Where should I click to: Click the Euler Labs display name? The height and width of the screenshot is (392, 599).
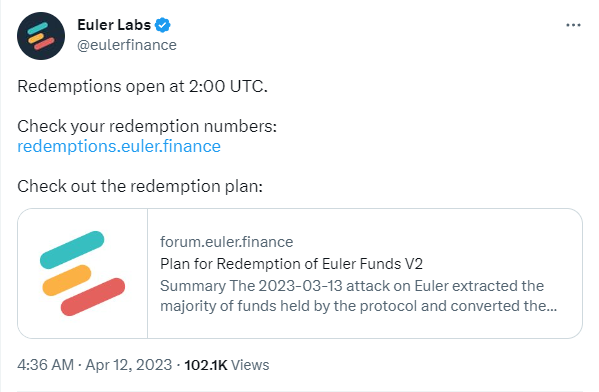point(114,25)
